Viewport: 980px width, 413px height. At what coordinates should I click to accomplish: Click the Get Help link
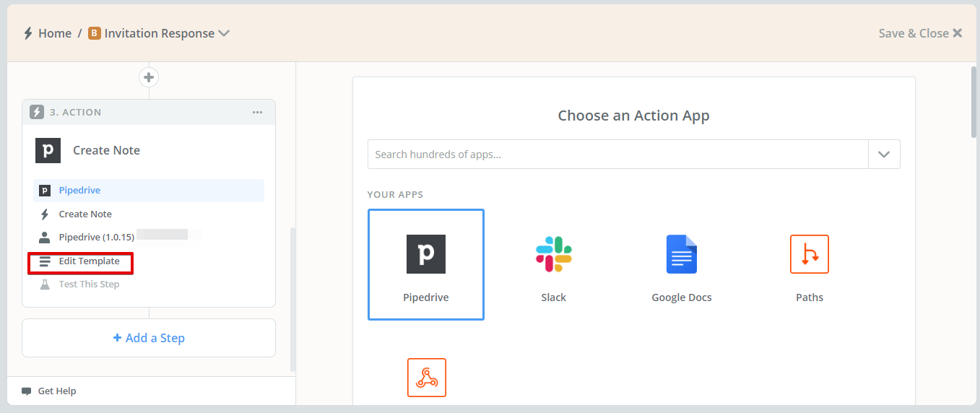[57, 391]
